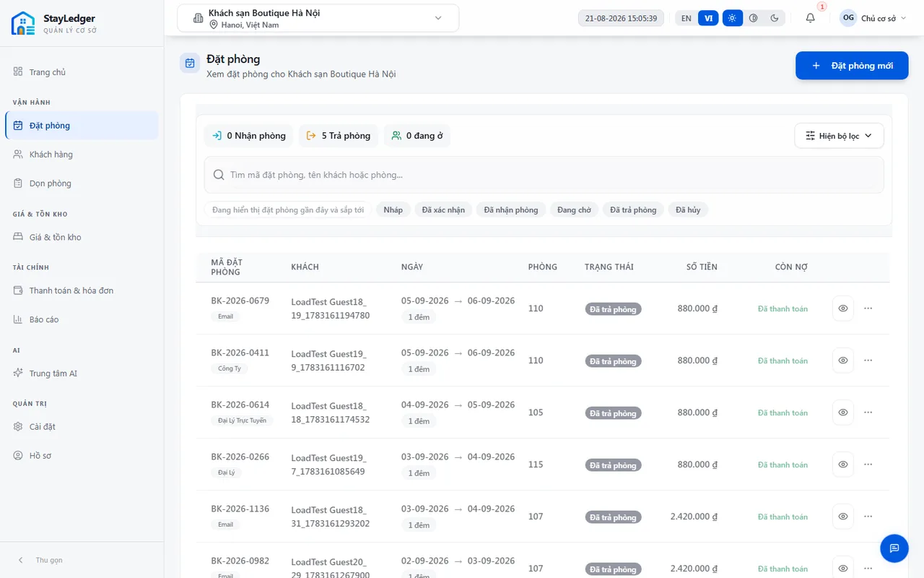The height and width of the screenshot is (578, 924).
Task: Click the Đang hiển thị đặt phòng gần đây label
Action: pos(288,210)
